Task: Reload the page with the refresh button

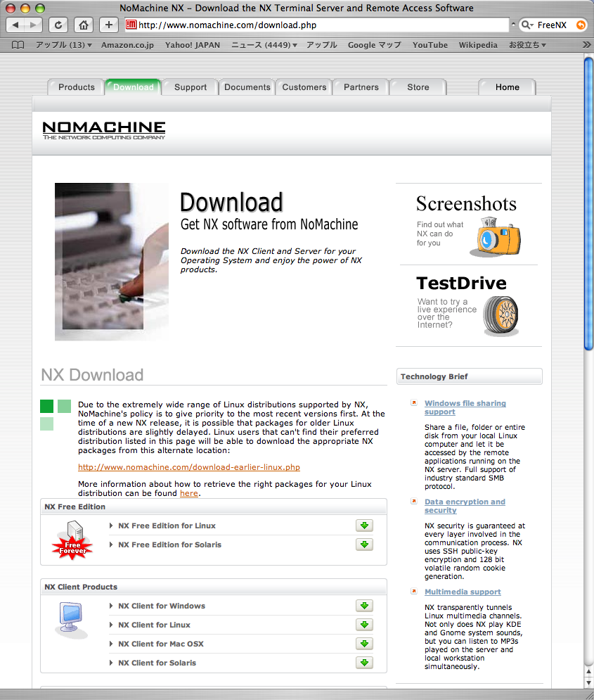Action: [58, 25]
